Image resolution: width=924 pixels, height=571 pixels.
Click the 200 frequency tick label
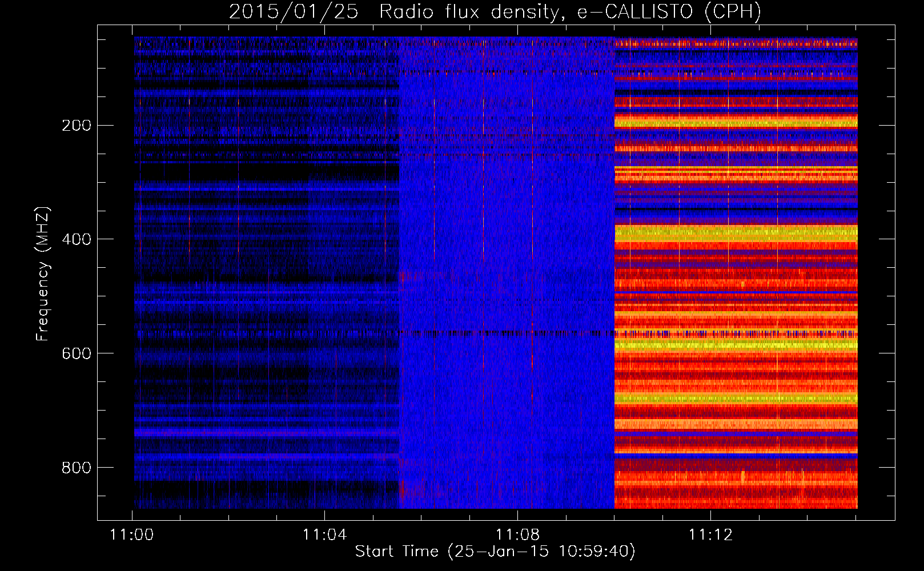pos(77,125)
